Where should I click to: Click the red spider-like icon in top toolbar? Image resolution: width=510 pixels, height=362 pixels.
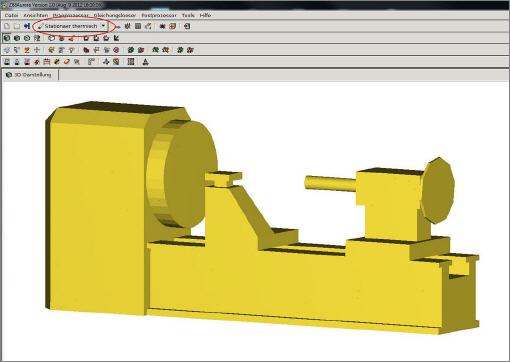162,26
